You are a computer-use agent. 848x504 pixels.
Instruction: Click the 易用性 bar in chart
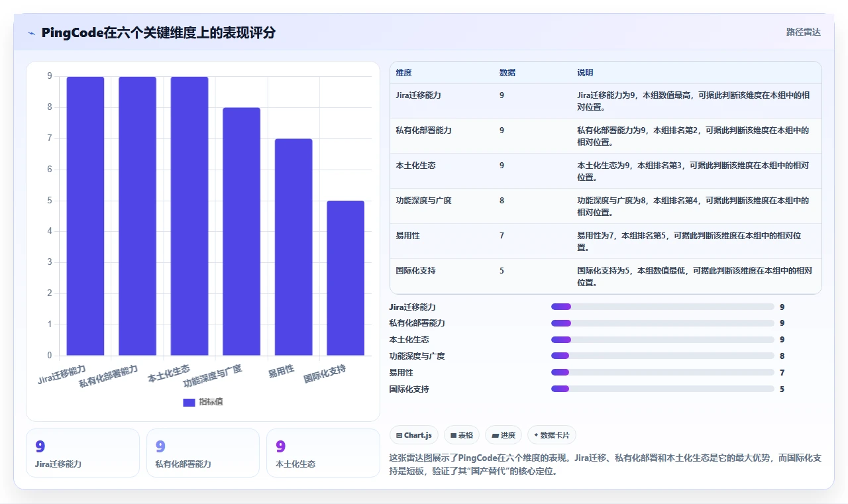click(293, 247)
